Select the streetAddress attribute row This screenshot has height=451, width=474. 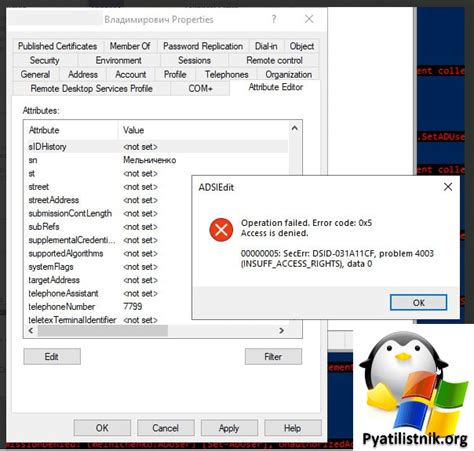coord(108,200)
